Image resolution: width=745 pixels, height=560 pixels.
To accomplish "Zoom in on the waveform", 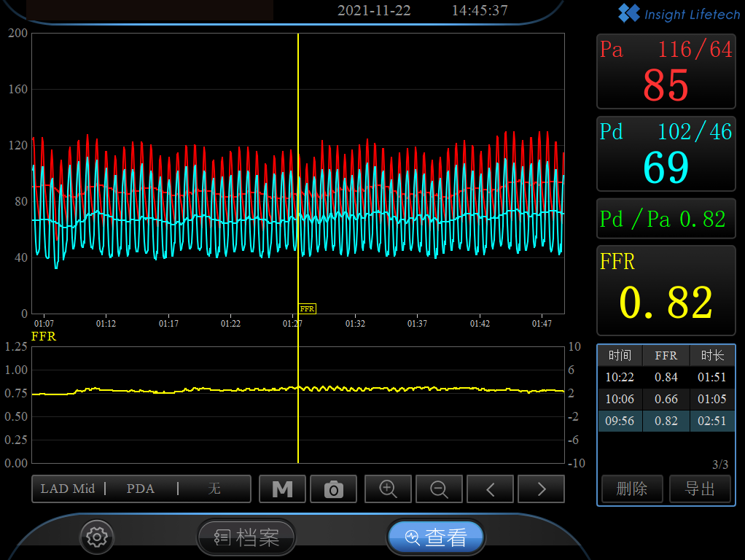I will [x=388, y=489].
